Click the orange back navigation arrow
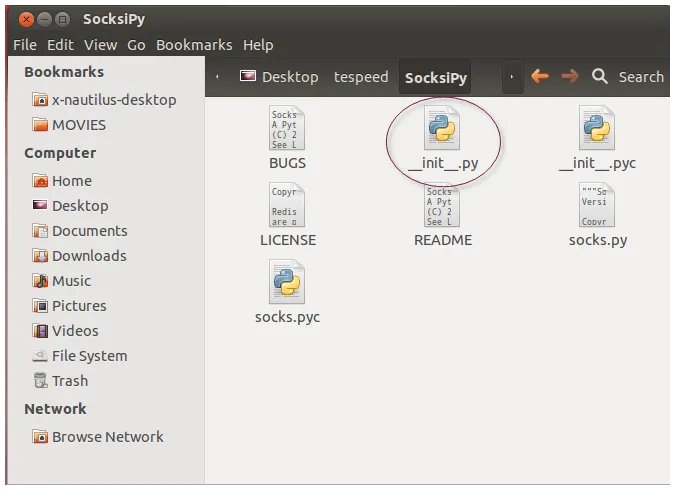This screenshot has height=490, width=675. tap(540, 76)
